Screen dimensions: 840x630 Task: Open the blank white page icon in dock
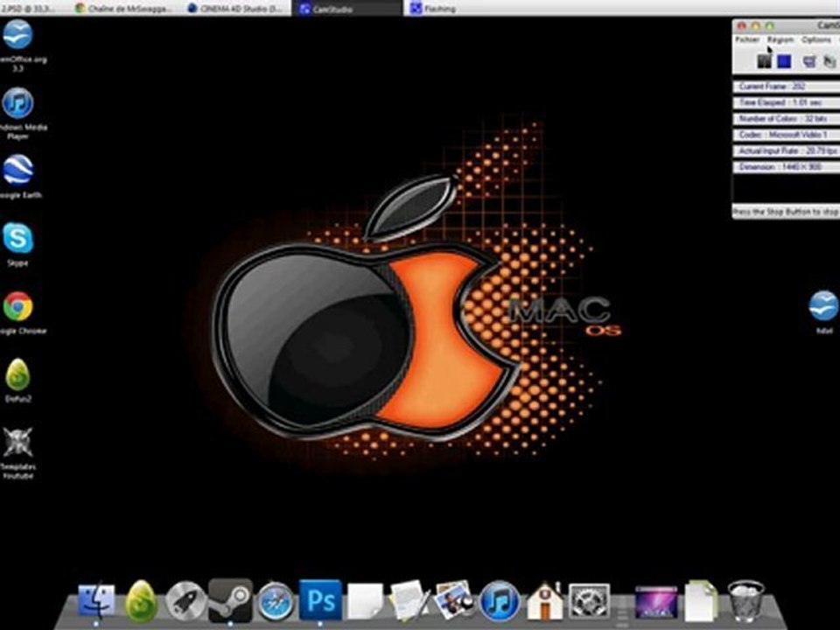[366, 601]
